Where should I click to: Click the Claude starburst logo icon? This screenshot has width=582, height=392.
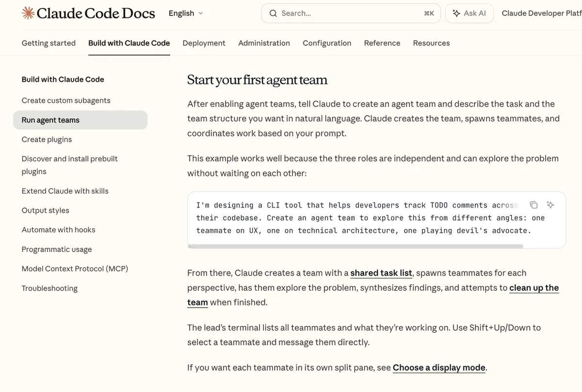(28, 13)
